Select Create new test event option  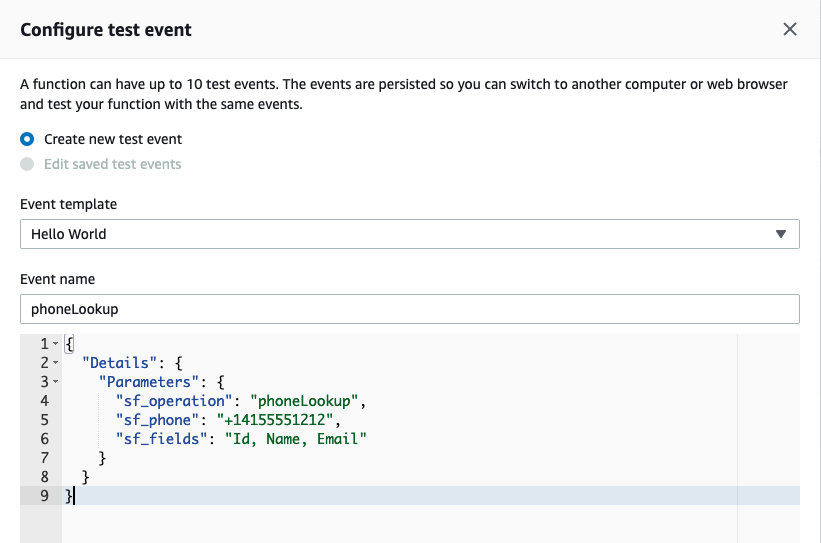coord(27,139)
